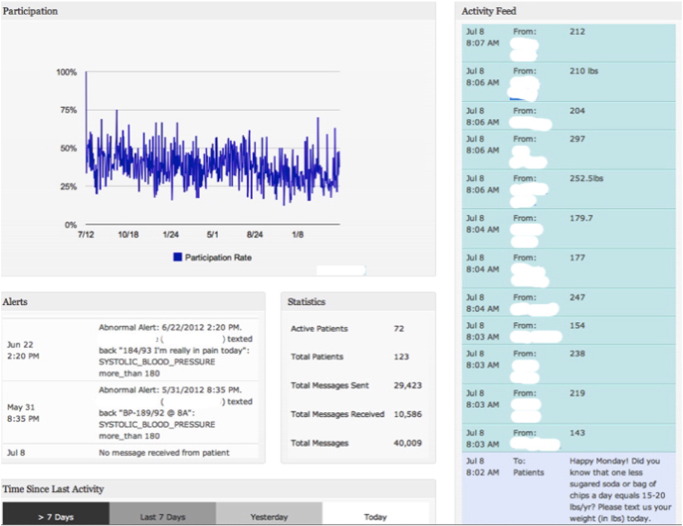Open the 'Yesterday' activity tab
The image size is (683, 526).
click(269, 516)
